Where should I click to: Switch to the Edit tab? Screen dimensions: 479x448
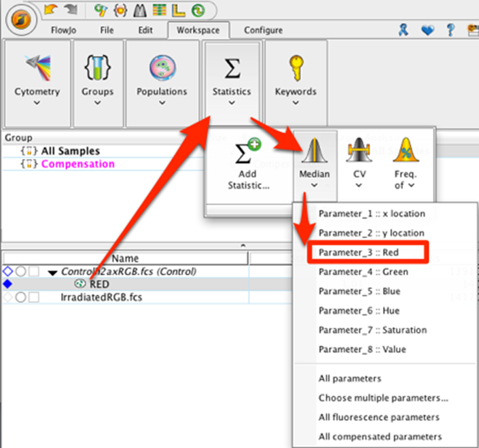[145, 31]
